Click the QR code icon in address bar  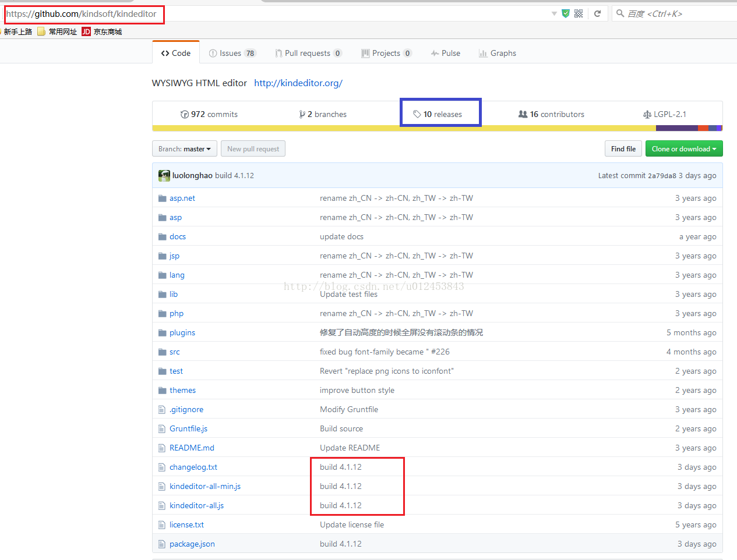click(579, 13)
